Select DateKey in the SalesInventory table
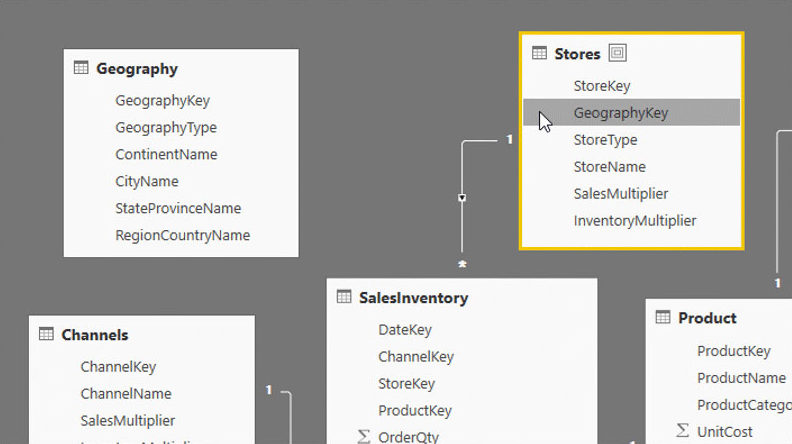This screenshot has width=792, height=444. point(404,330)
